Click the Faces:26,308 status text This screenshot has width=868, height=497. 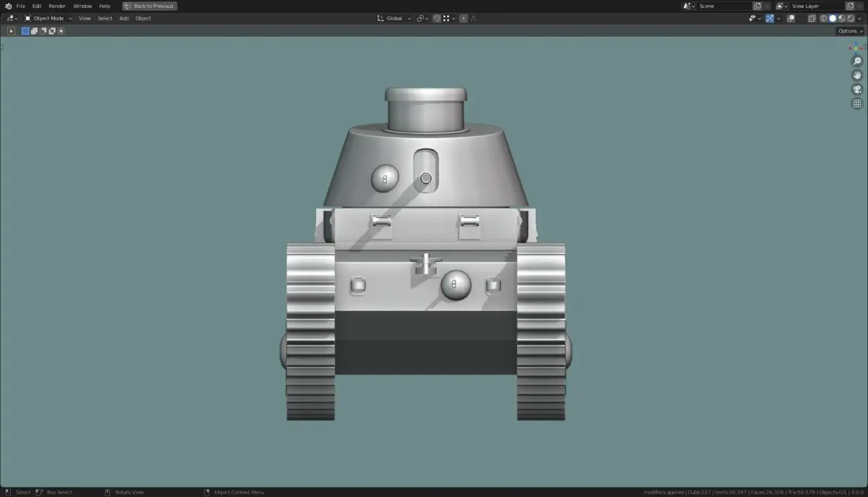(769, 492)
